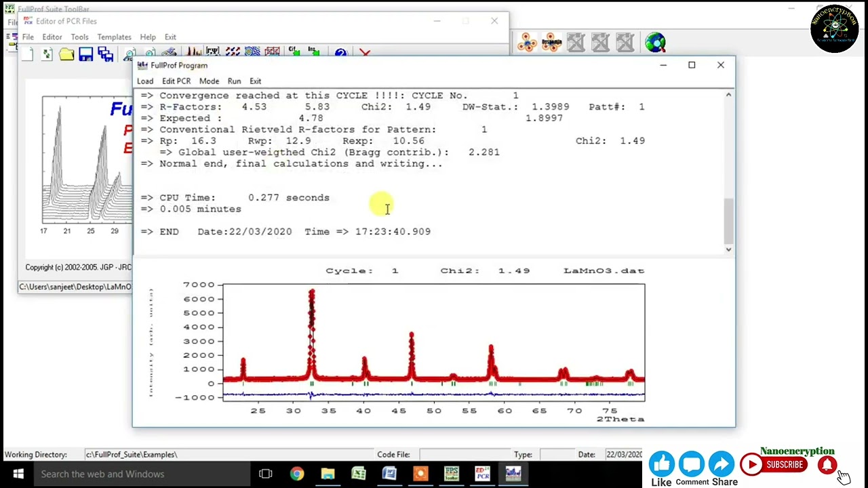Click the 'Global user-weigthed Chi2' line

click(329, 152)
